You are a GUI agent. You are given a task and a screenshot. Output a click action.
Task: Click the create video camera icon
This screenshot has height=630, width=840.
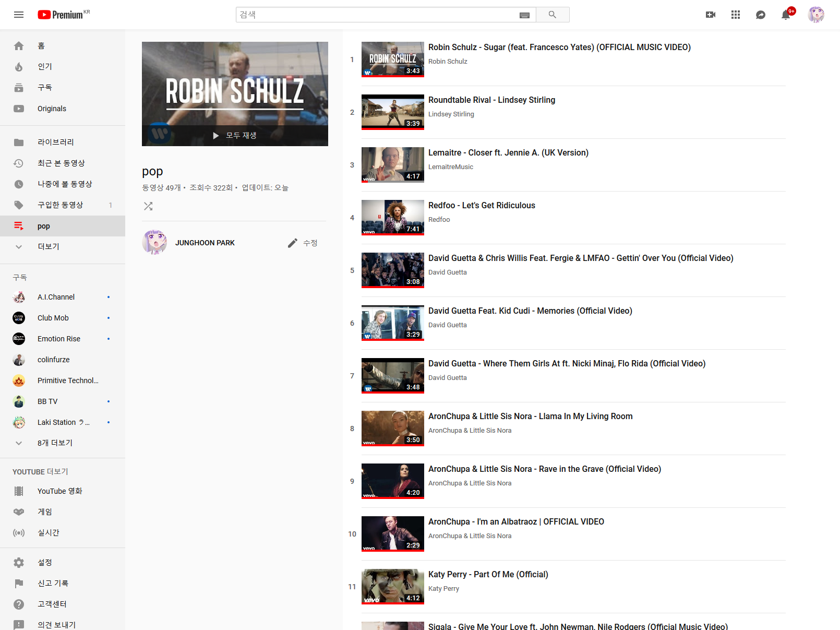[x=710, y=15]
